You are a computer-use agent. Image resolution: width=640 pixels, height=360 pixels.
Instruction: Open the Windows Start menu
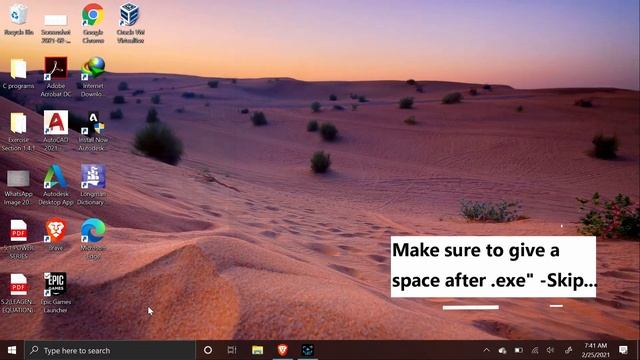click(12, 350)
